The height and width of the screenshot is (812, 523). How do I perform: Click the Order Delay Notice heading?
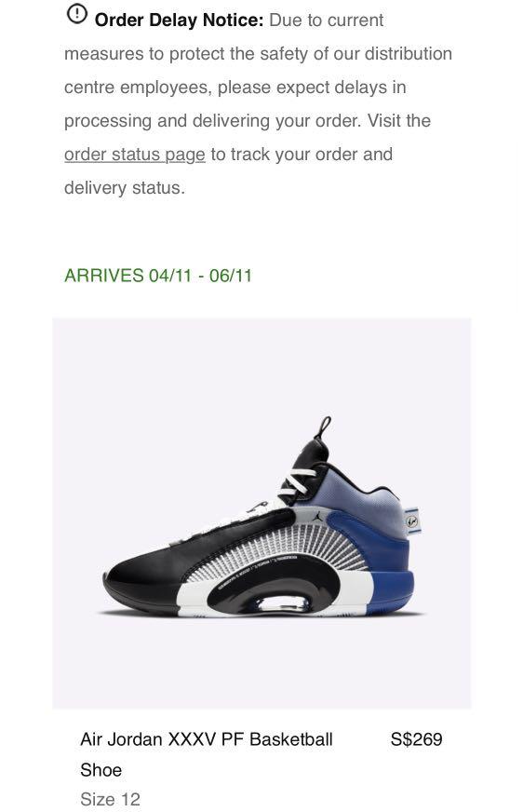point(179,20)
